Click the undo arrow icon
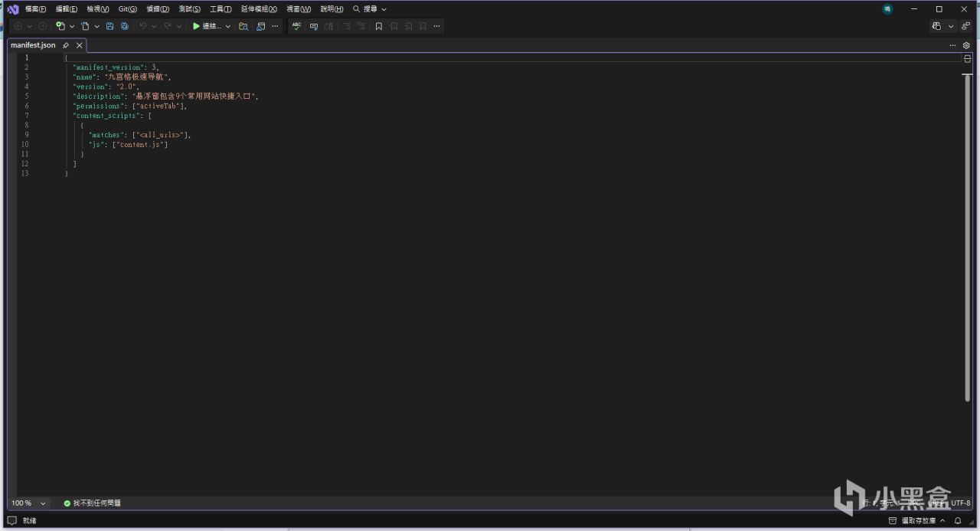This screenshot has width=980, height=531. [142, 26]
